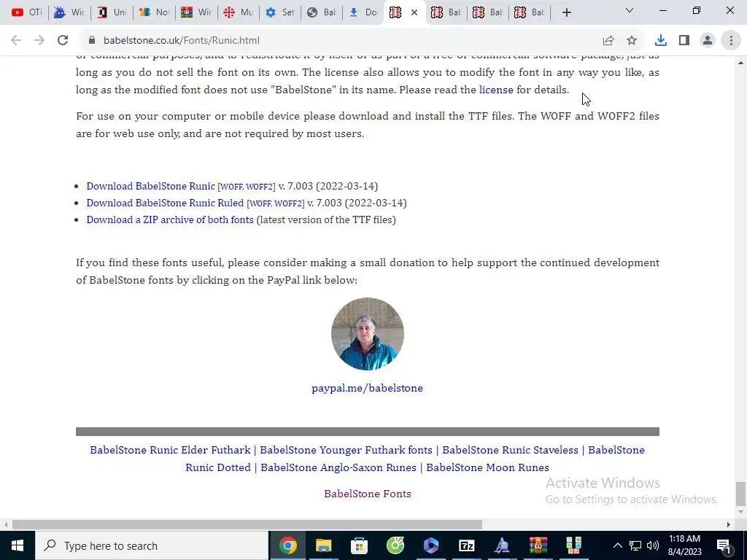Click WOFF2 link for BabelStone Runic
This screenshot has height=560, width=747.
point(259,187)
